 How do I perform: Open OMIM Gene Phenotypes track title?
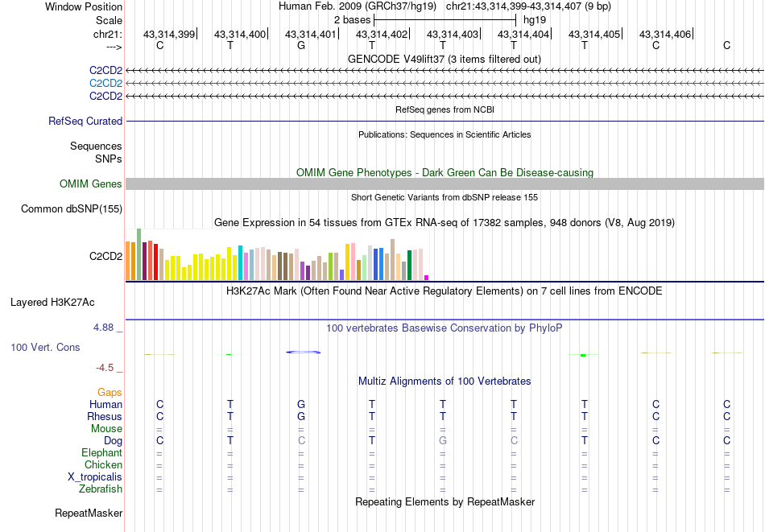[445, 172]
